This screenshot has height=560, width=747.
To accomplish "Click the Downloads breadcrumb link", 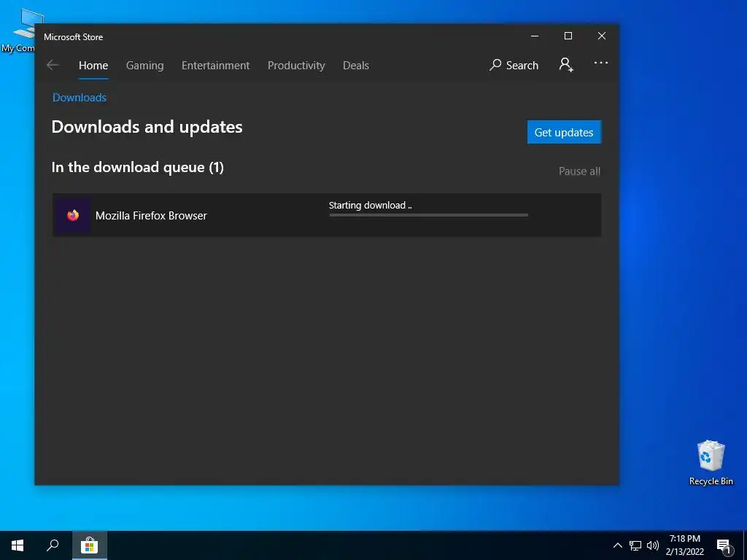I will coord(79,98).
